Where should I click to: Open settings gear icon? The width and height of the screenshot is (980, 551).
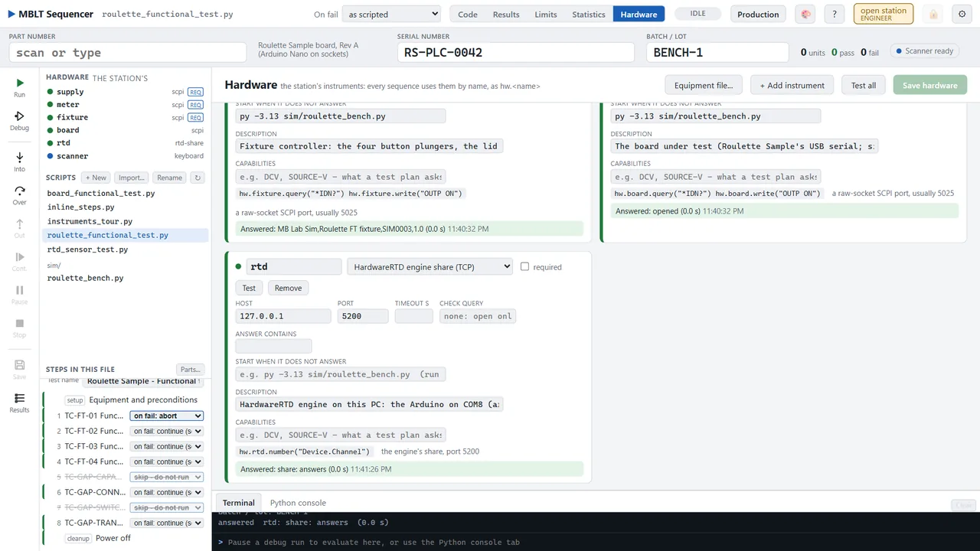coord(962,14)
